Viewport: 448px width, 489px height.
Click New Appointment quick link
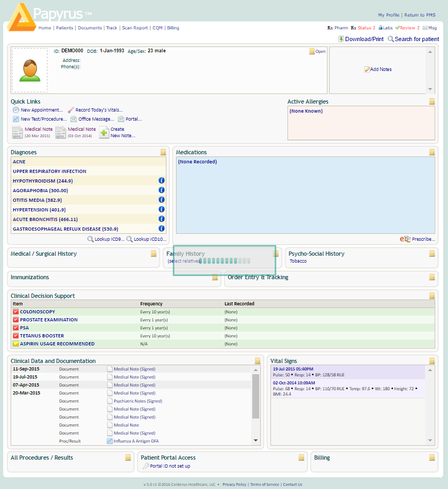pos(38,110)
